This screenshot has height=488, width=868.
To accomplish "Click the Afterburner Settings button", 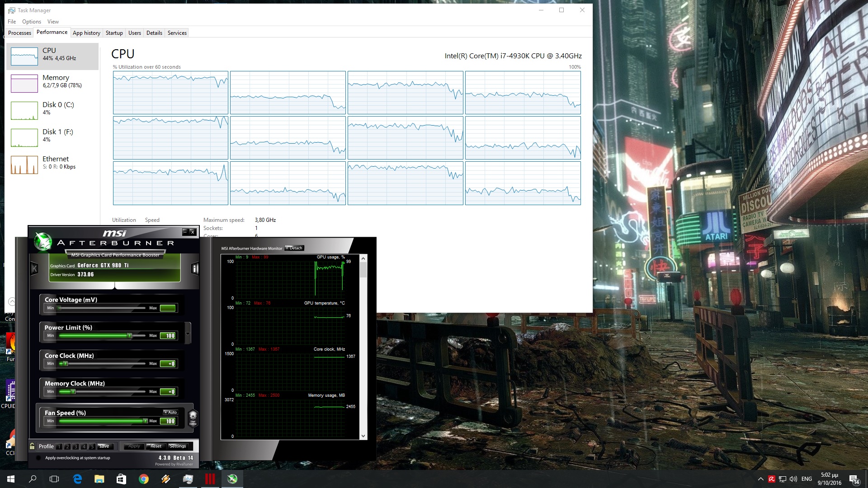I will (178, 446).
